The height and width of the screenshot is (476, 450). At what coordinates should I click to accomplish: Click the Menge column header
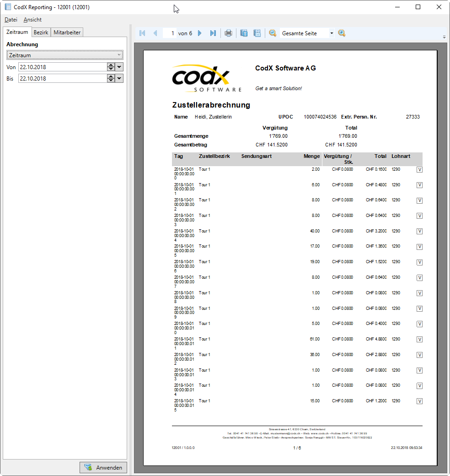(312, 156)
